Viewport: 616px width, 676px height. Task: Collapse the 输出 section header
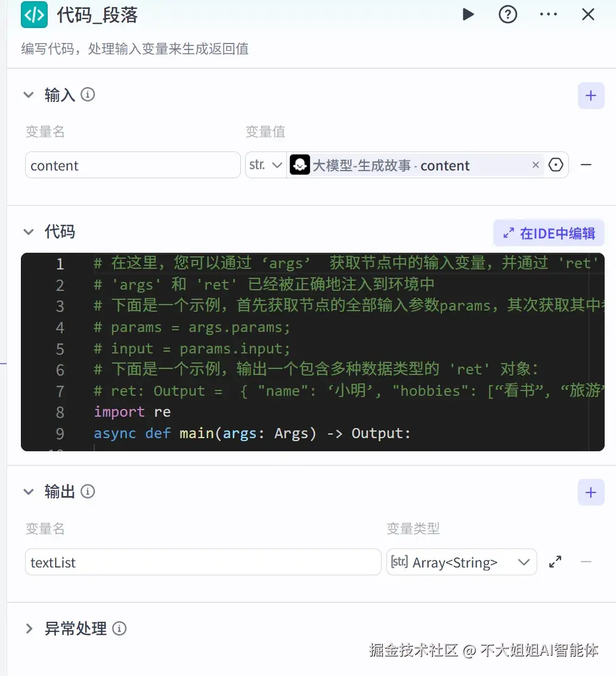point(28,491)
